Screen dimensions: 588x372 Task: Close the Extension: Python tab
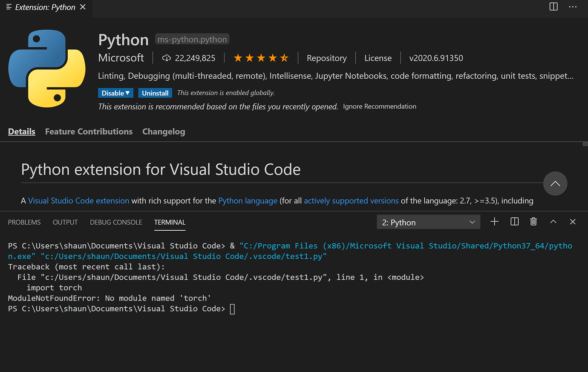click(83, 7)
